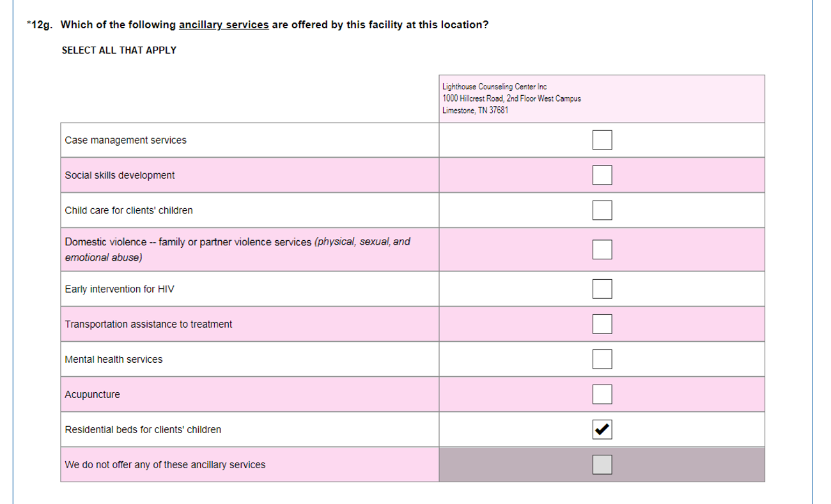
Task: Check the Acupuncture checkbox
Action: 602,394
